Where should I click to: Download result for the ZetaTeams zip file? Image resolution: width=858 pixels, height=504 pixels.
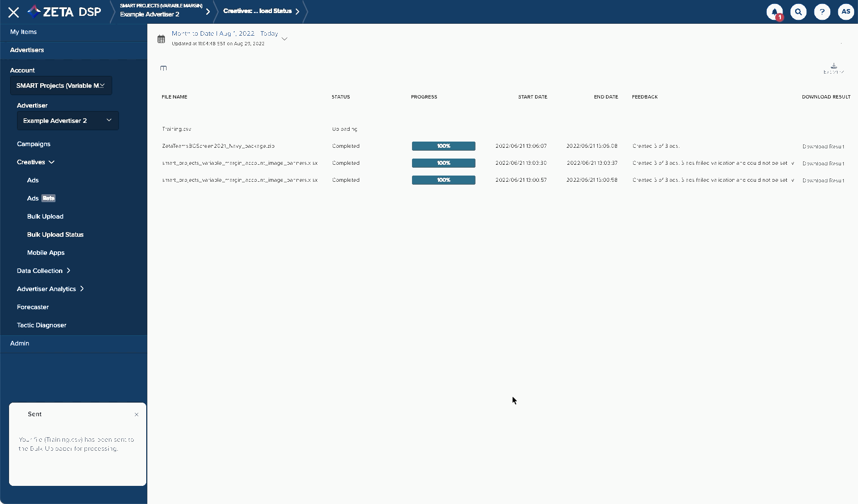point(823,147)
